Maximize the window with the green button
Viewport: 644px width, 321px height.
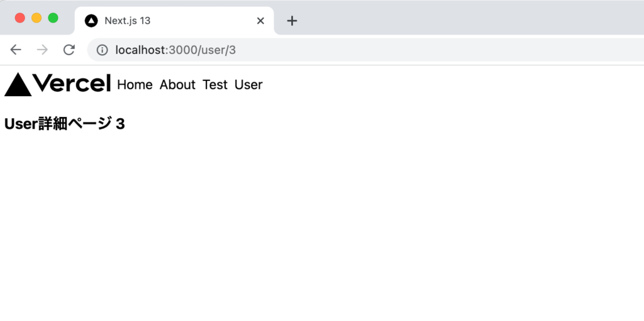tap(53, 18)
